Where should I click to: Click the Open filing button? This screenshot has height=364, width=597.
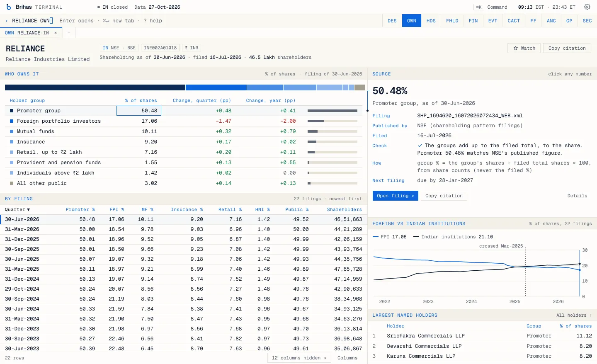pos(395,196)
